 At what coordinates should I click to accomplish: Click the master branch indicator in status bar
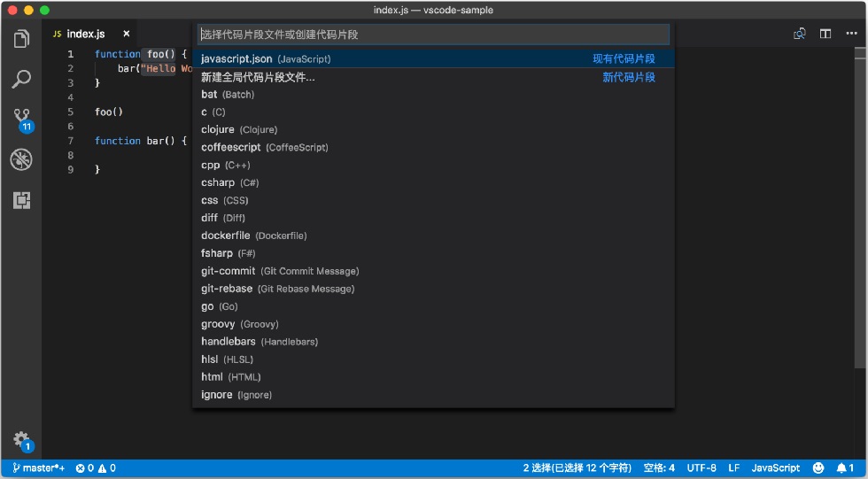point(38,468)
